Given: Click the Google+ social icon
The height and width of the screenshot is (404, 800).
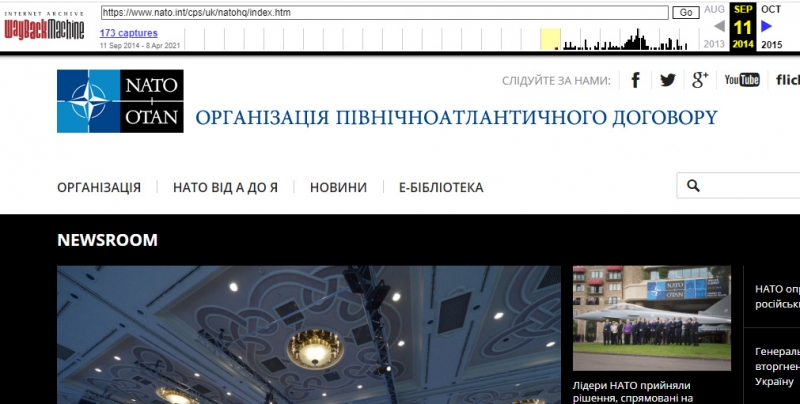Looking at the screenshot, I should click(699, 80).
